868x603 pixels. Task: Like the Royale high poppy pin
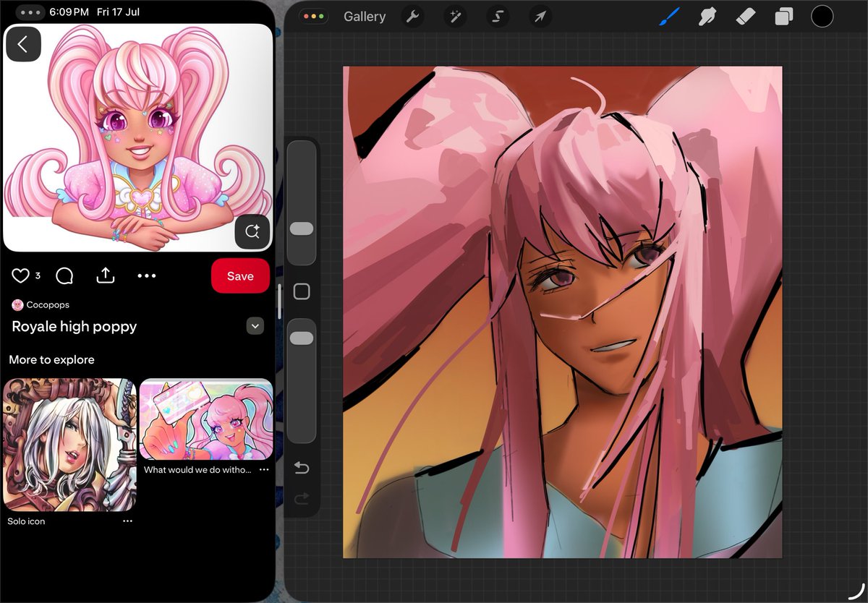pos(20,275)
